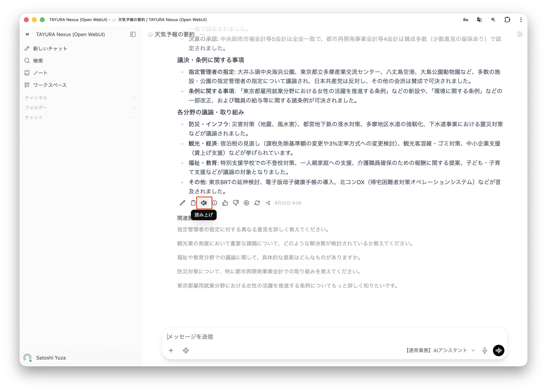Click the plus attachment button in the message box
The height and width of the screenshot is (392, 547).
coord(171,350)
